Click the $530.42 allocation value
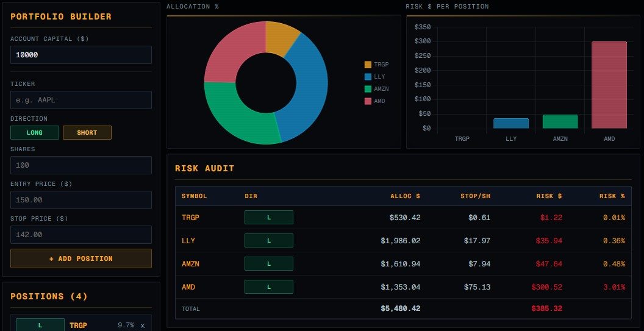644x331 pixels. pyautogui.click(x=405, y=218)
